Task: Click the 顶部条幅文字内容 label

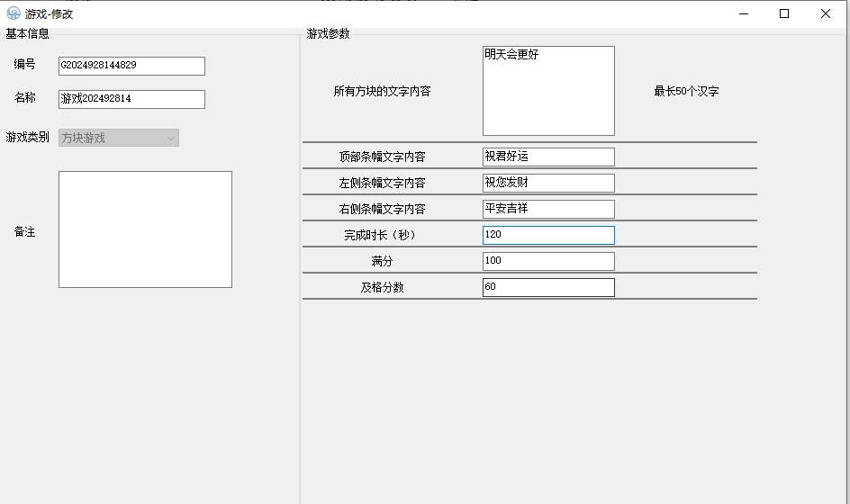Action: [x=382, y=157]
